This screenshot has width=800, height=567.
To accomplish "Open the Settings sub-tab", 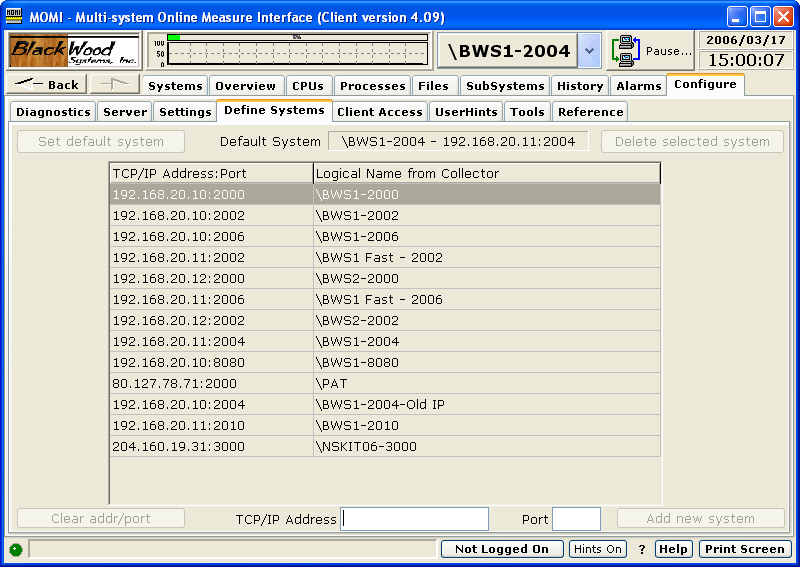I will [x=185, y=112].
